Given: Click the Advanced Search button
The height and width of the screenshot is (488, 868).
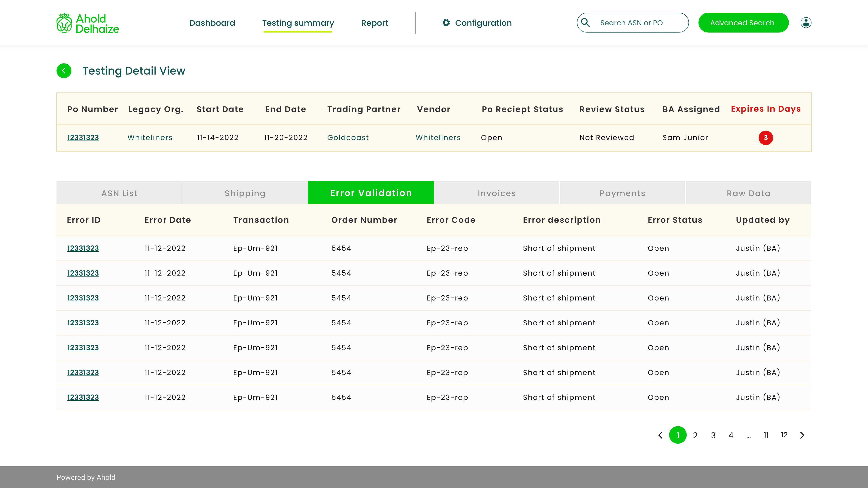Looking at the screenshot, I should 743,23.
